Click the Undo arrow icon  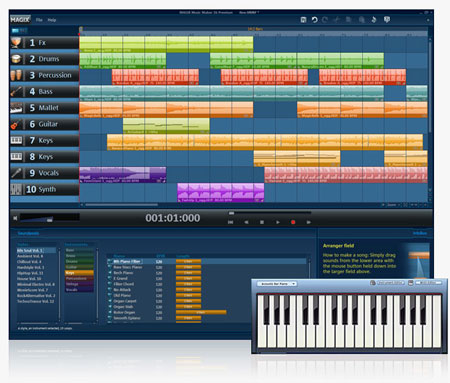(x=314, y=20)
